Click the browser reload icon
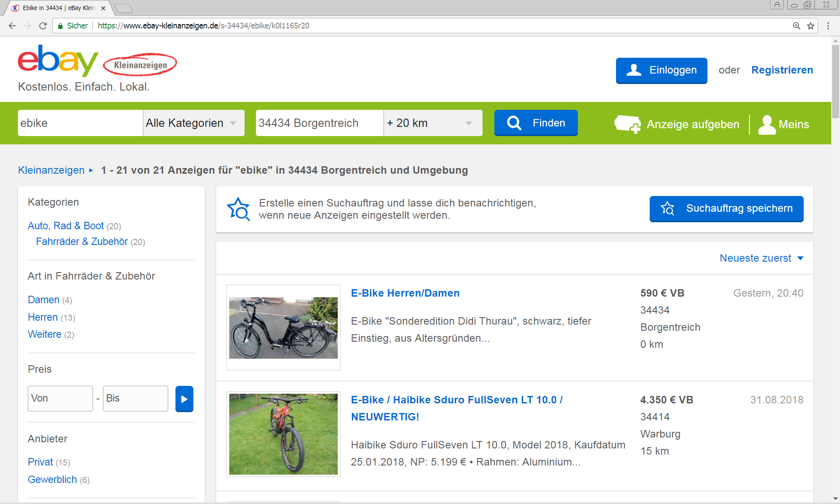The height and width of the screenshot is (504, 840). 43,26
